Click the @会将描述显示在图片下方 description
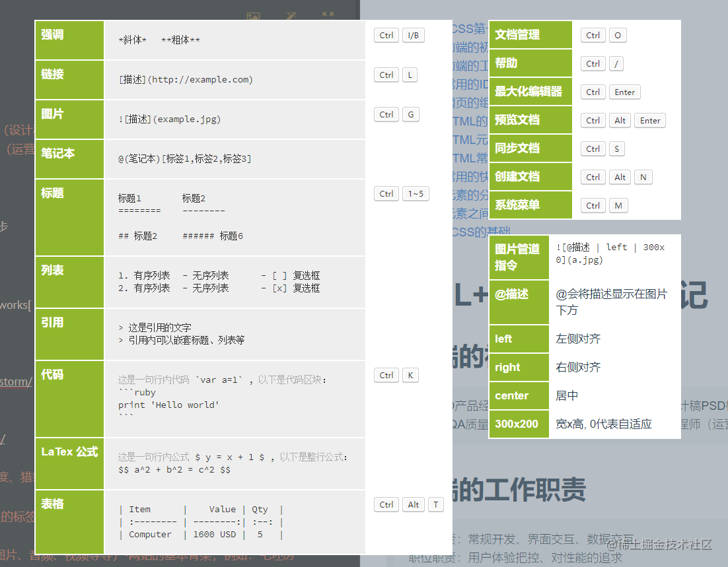Image resolution: width=728 pixels, height=567 pixels. [611, 302]
